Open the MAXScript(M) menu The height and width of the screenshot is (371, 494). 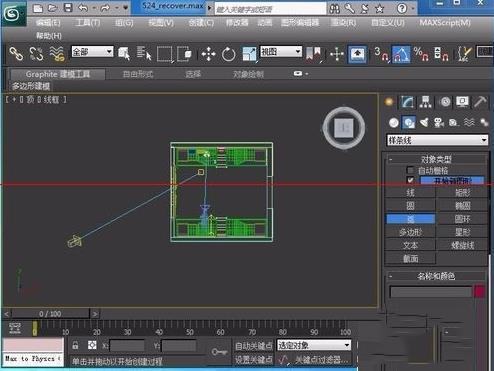(445, 23)
